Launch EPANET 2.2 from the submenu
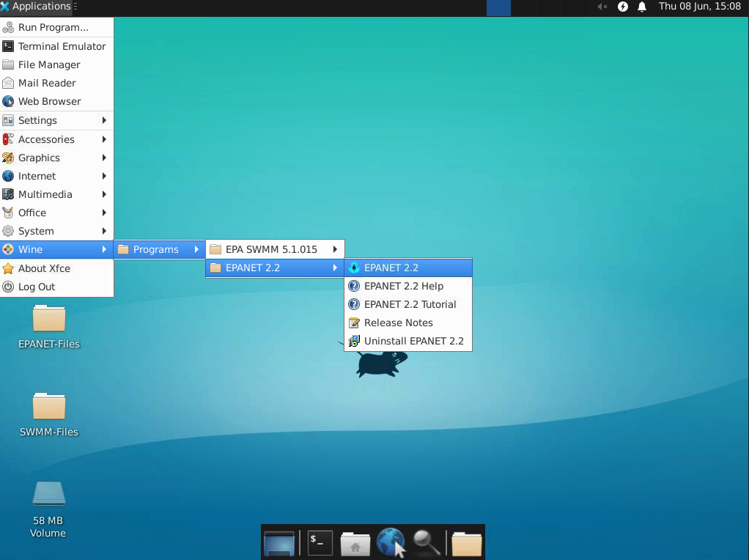 pyautogui.click(x=408, y=268)
